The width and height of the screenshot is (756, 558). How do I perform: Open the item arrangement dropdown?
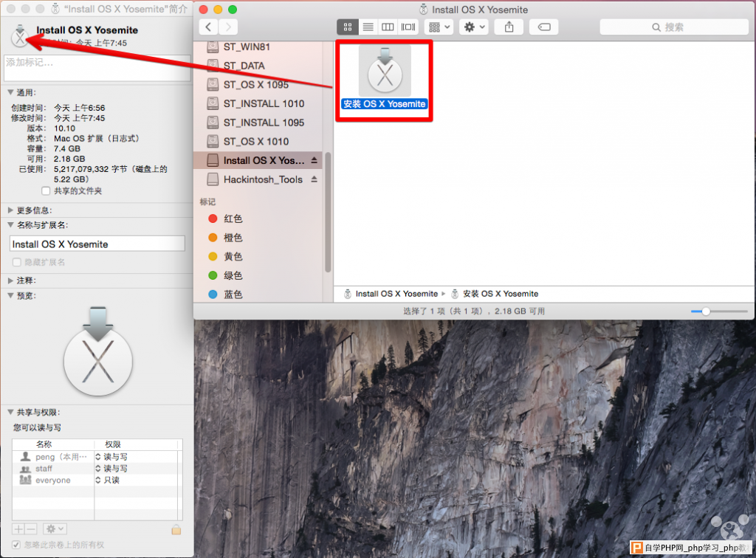(439, 27)
